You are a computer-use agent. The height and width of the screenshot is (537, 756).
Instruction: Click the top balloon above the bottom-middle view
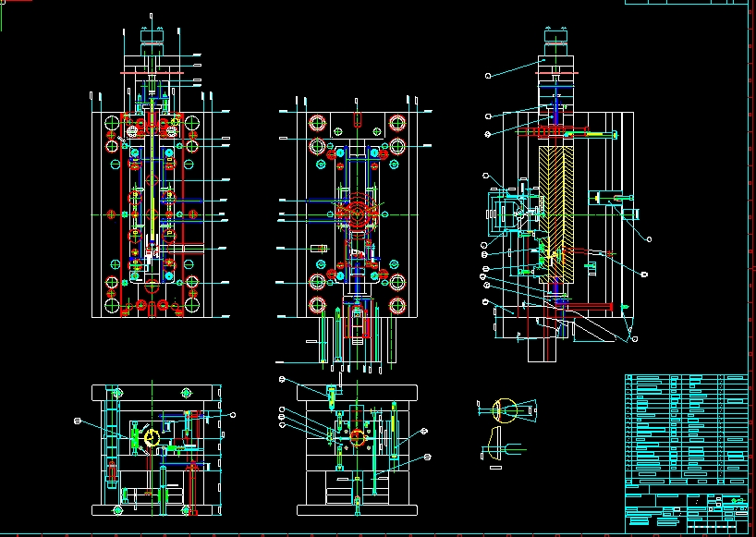[x=282, y=380]
